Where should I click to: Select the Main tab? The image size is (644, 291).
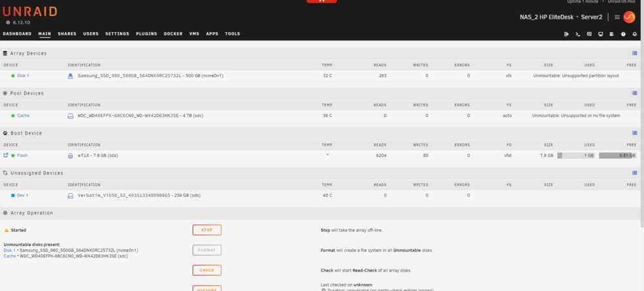point(44,33)
